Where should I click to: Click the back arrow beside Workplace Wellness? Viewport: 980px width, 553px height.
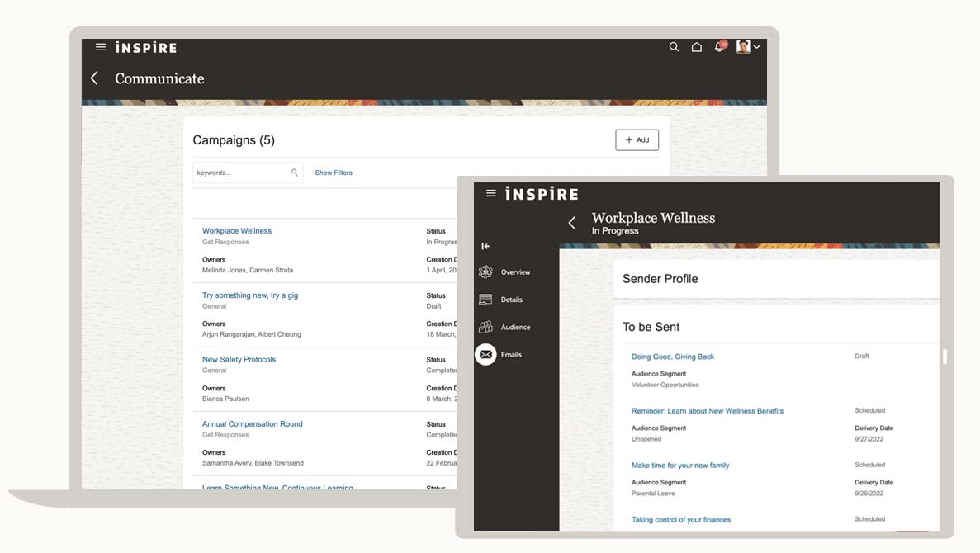tap(571, 223)
